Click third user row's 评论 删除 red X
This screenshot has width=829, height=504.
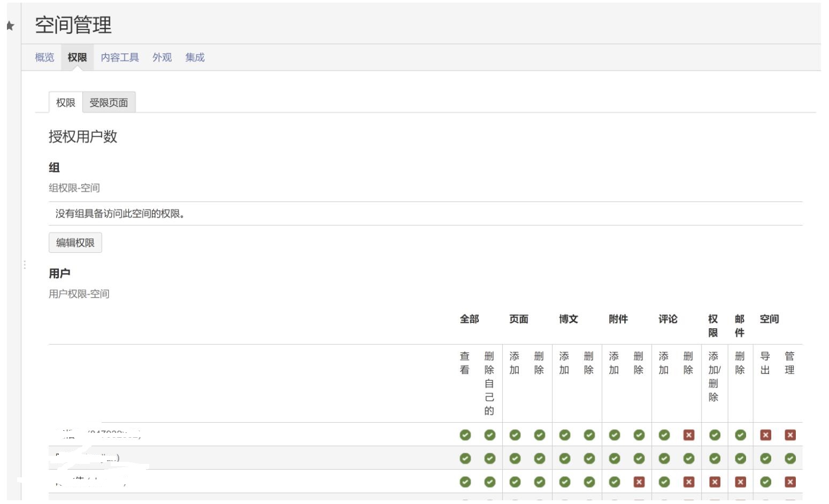pyautogui.click(x=689, y=482)
